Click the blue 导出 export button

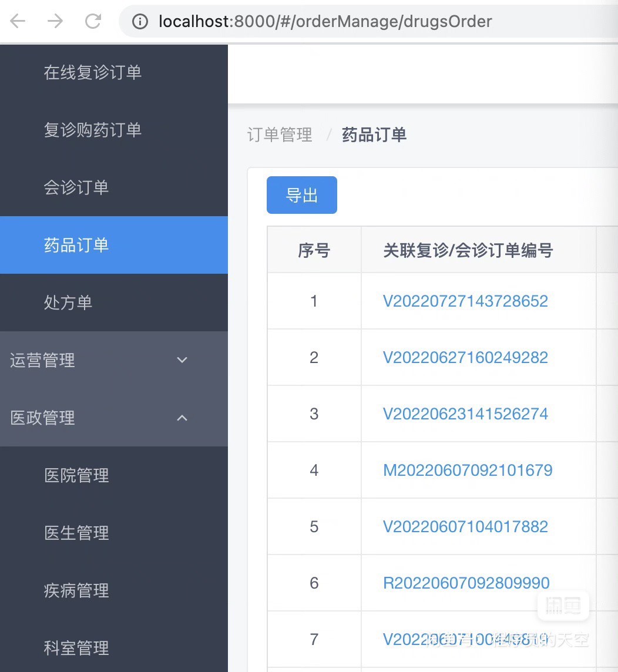click(301, 194)
